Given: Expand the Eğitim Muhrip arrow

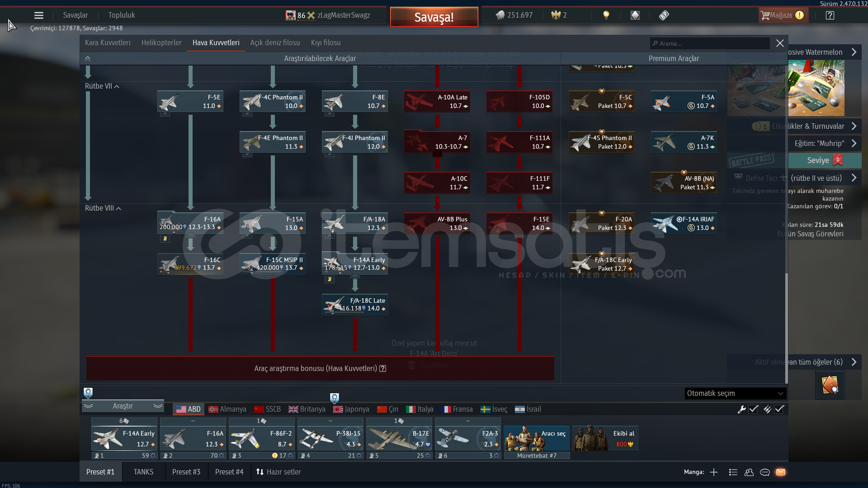Looking at the screenshot, I should point(854,143).
